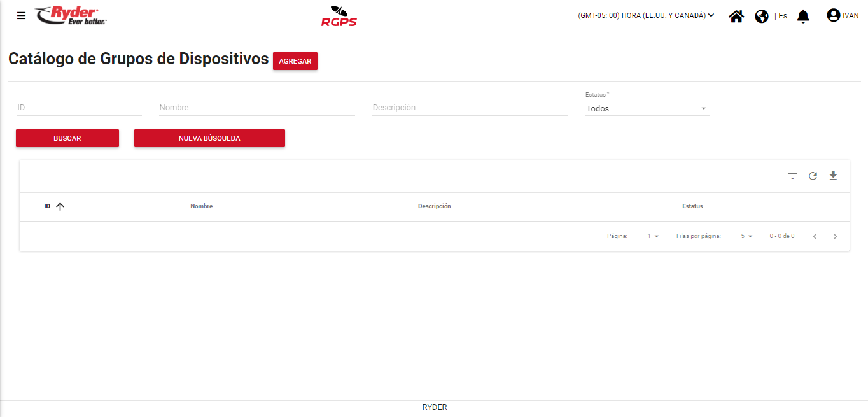
Task: Download the table data
Action: pos(833,176)
